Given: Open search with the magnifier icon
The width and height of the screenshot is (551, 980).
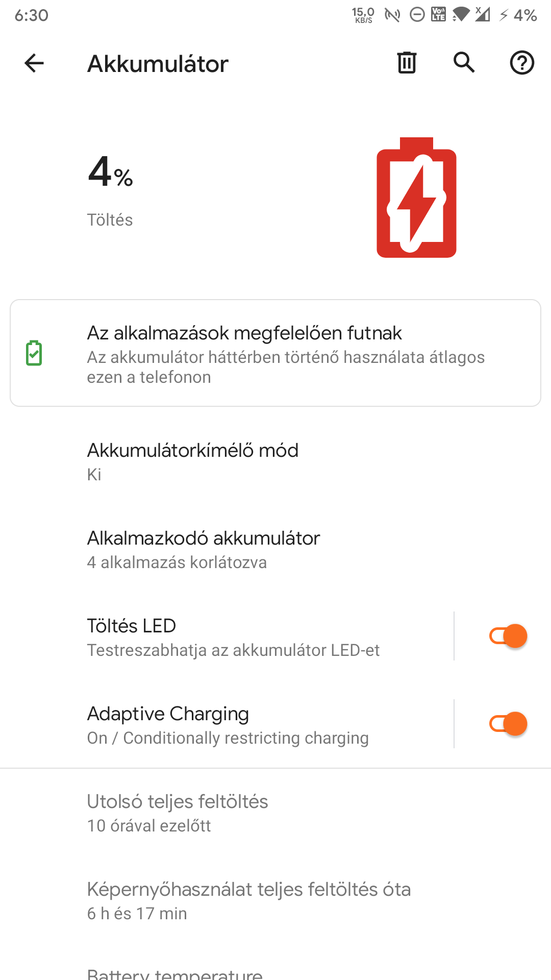Looking at the screenshot, I should click(464, 63).
